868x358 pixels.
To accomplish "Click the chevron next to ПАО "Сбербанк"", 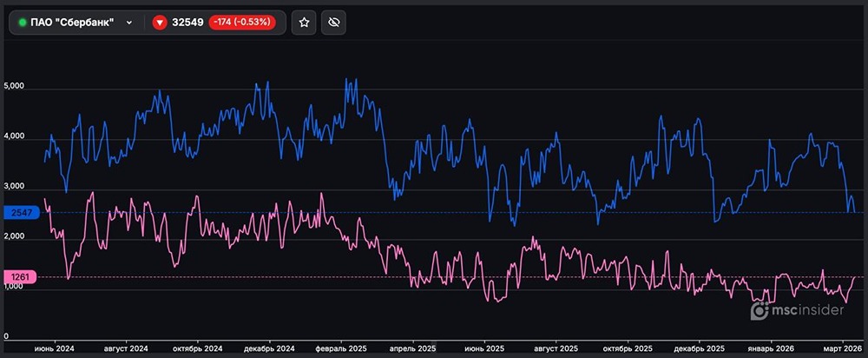I will (129, 23).
